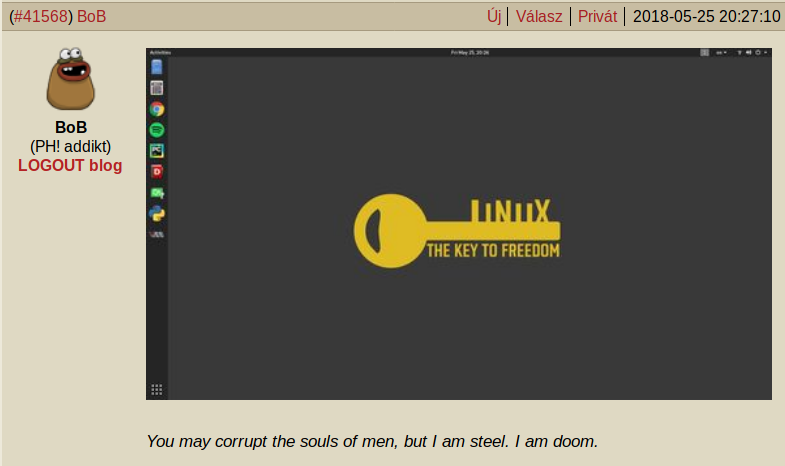Image resolution: width=785 pixels, height=466 pixels.
Task: Click Activities in the GNOME top bar
Action: pos(160,52)
